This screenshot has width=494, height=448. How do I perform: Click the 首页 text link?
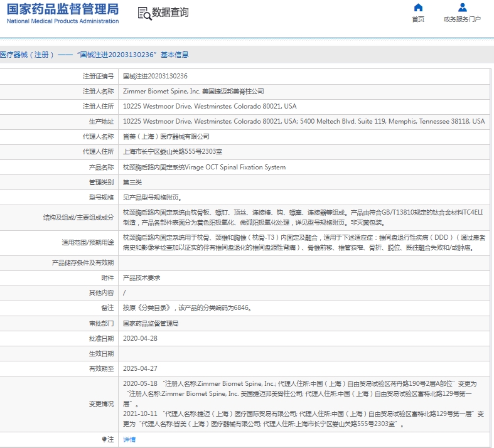418,19
